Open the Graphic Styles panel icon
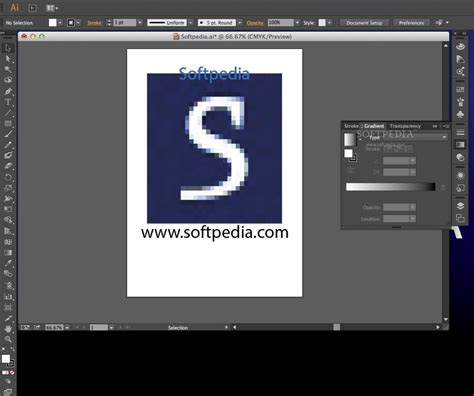Screen dimensions: 474x396 (460, 188)
